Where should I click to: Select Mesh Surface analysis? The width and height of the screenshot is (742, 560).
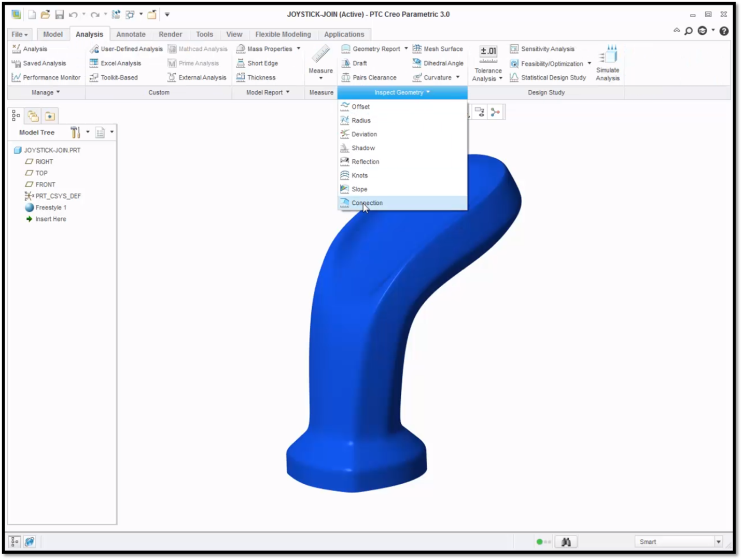coord(438,49)
